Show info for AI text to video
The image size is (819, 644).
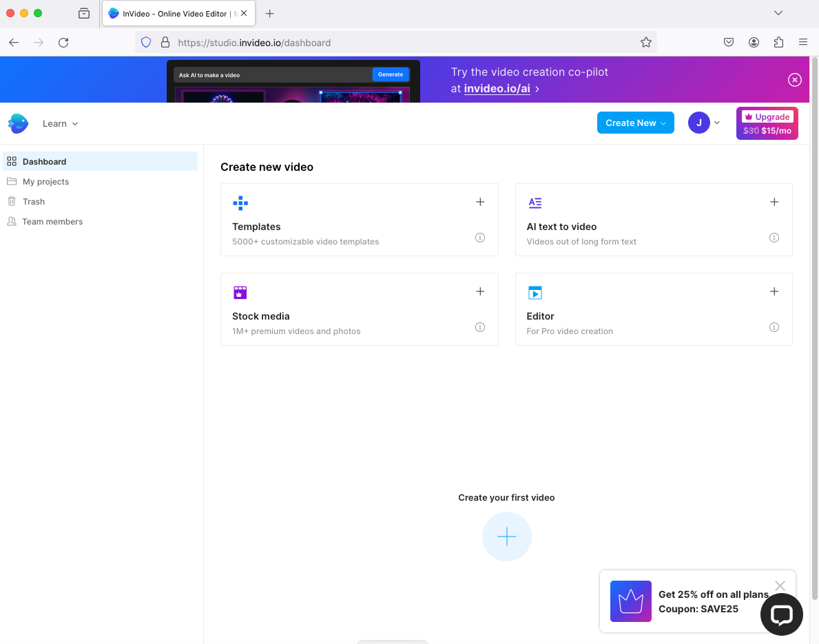click(x=774, y=238)
